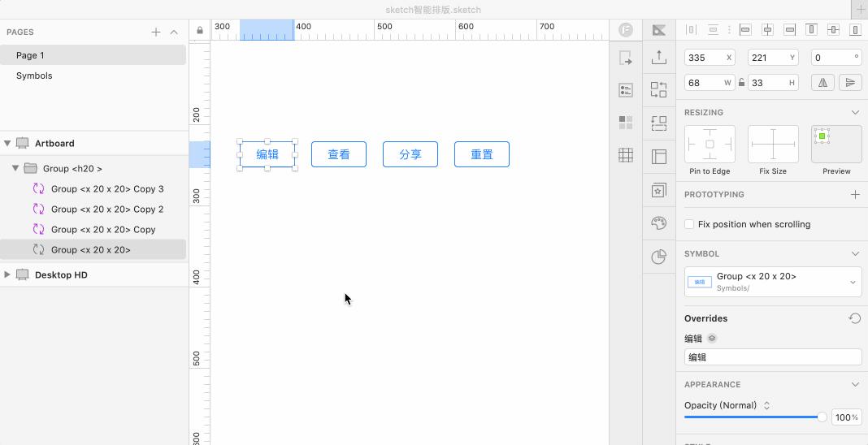Open the Group <x 20 x 20> symbol dropdown

774,282
